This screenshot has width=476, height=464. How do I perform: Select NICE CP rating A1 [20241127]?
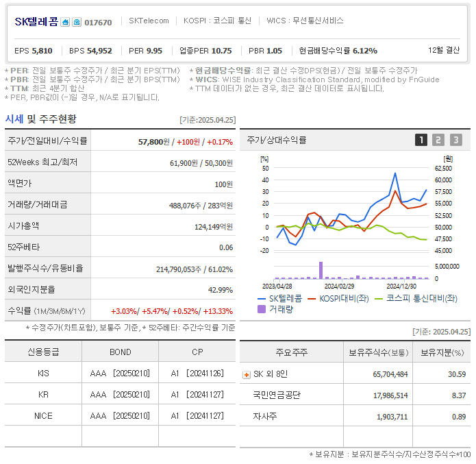197,416
